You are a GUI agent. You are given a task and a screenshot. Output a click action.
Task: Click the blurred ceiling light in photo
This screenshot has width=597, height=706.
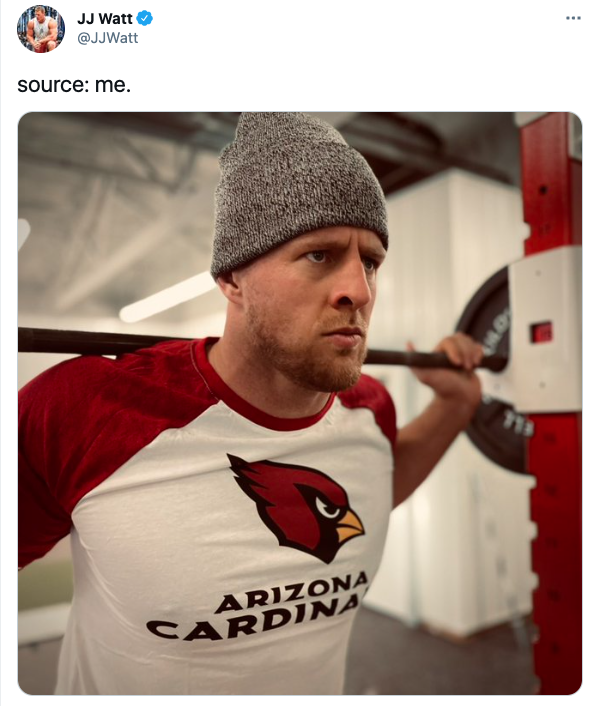coord(168,296)
